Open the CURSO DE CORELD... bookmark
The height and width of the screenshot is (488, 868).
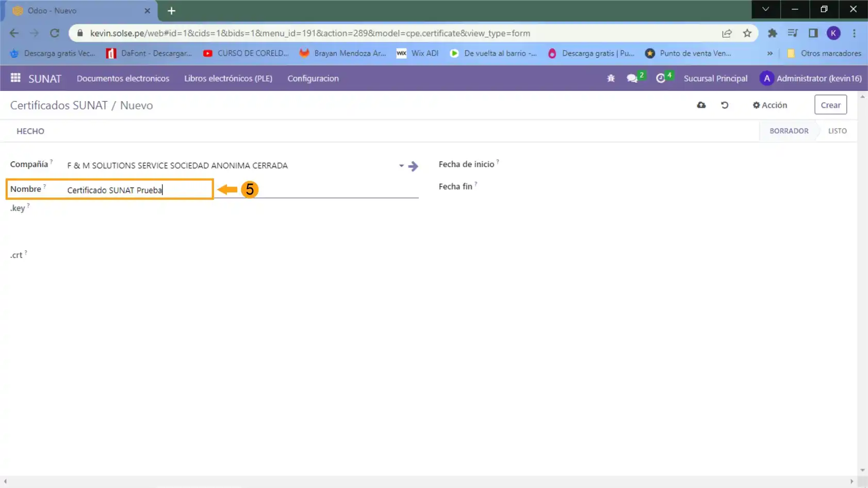coord(246,53)
